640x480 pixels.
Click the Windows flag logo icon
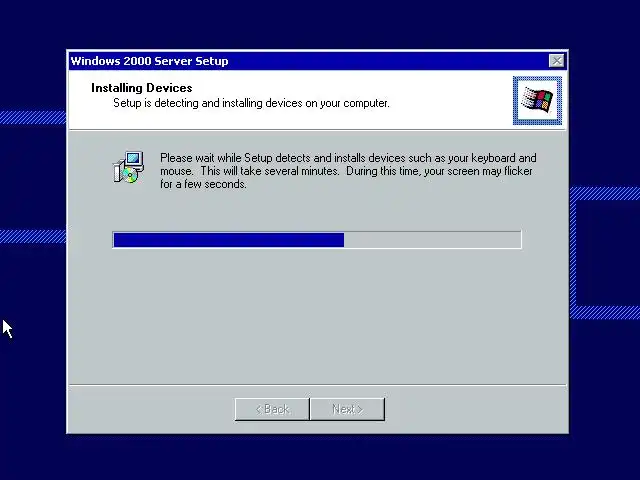coord(537,100)
